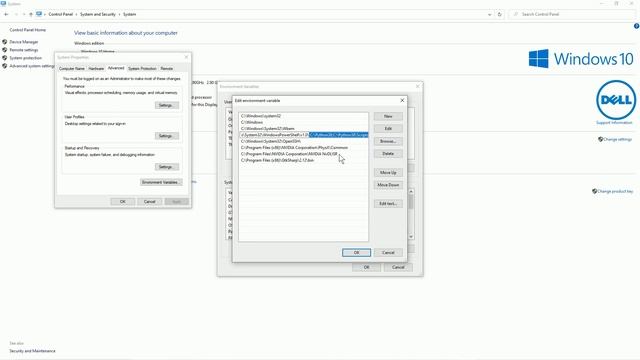Open Device Manager link in sidebar

(x=24, y=42)
